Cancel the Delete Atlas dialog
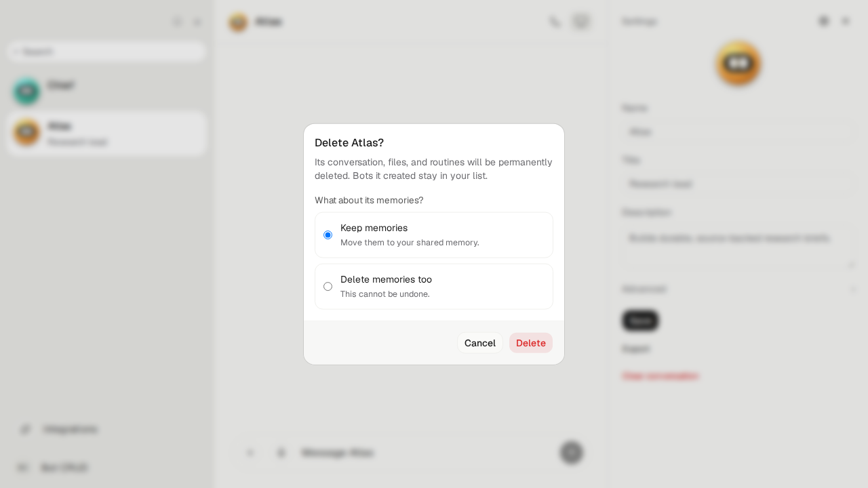 (x=480, y=343)
